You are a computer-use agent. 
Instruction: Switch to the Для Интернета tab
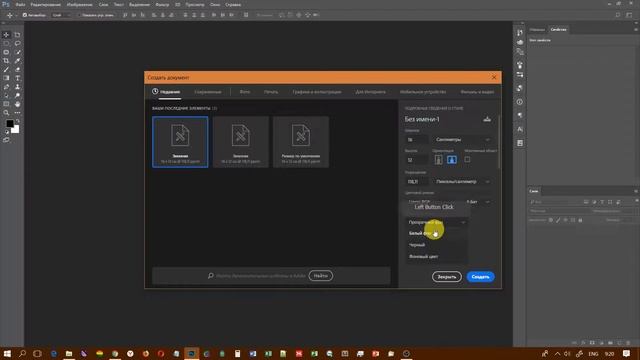[370, 92]
